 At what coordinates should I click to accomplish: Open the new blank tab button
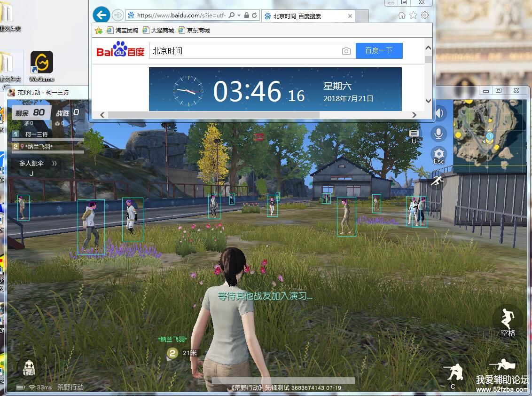tap(362, 16)
